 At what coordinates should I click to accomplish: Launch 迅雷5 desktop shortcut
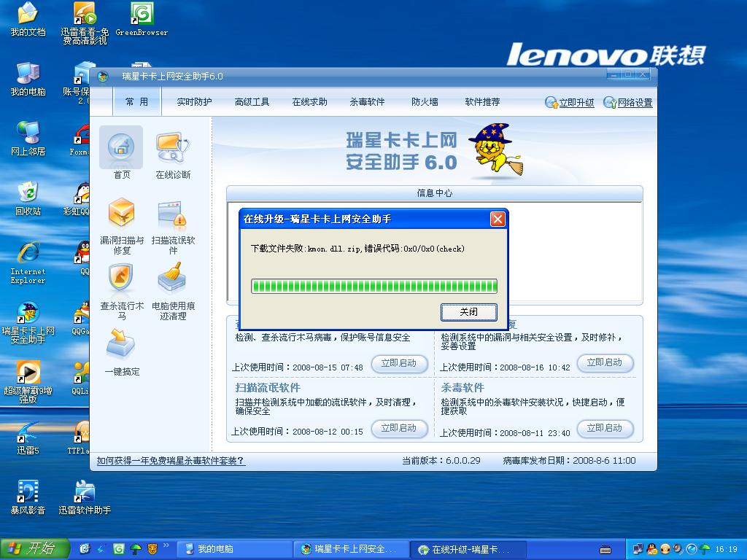point(28,438)
